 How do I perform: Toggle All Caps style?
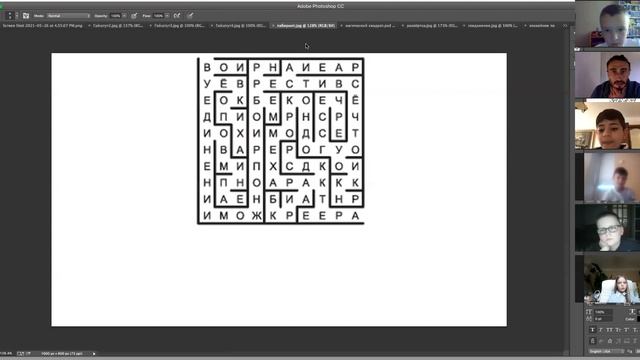click(609, 330)
